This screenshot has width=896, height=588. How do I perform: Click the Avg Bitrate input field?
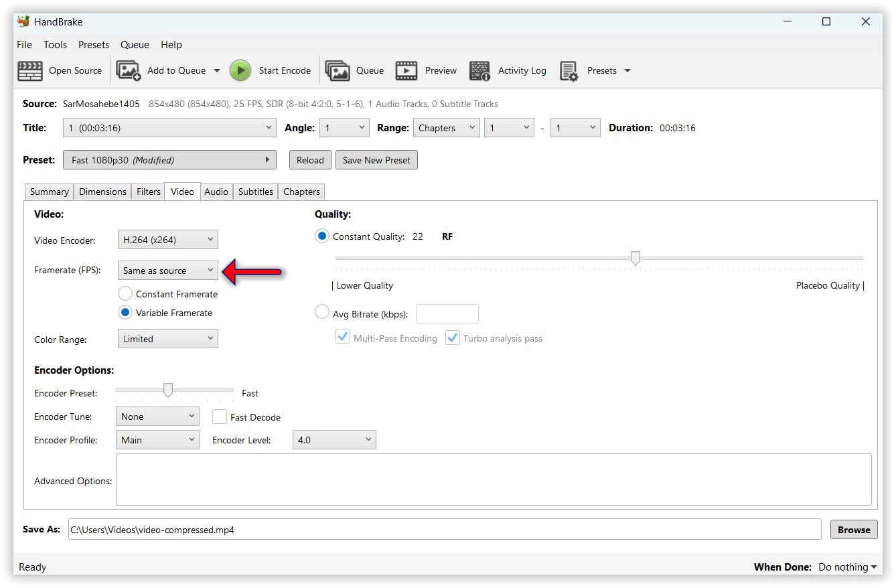point(447,313)
